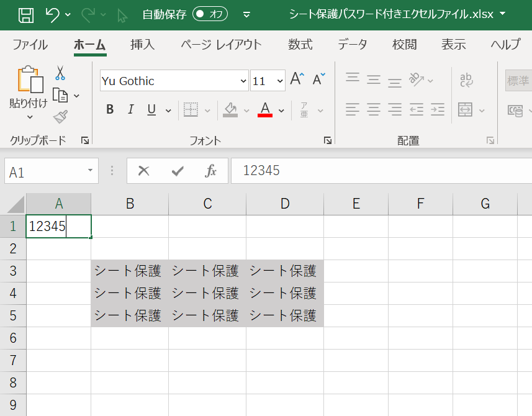Open the ヘルプ tab
The width and height of the screenshot is (532, 416).
coord(505,45)
